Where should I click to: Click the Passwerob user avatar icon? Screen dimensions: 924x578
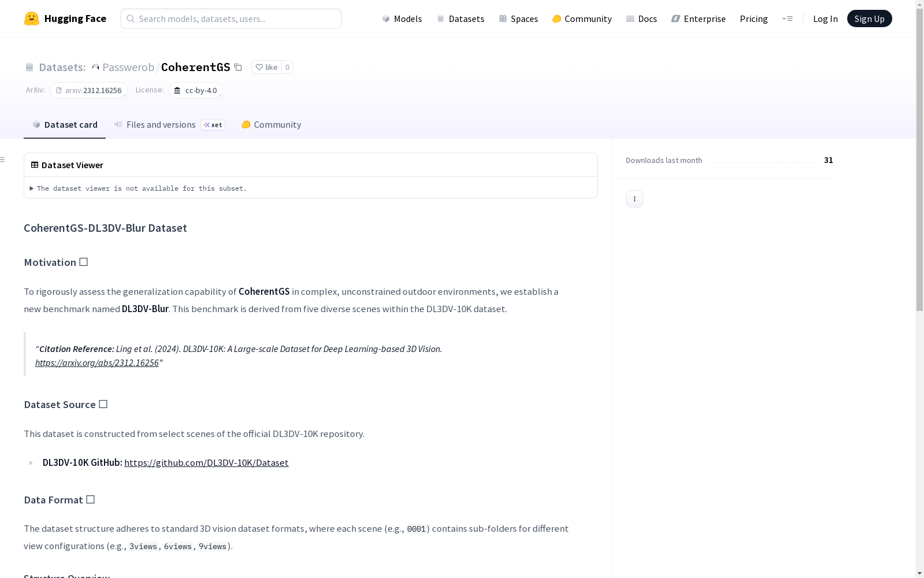tap(96, 67)
